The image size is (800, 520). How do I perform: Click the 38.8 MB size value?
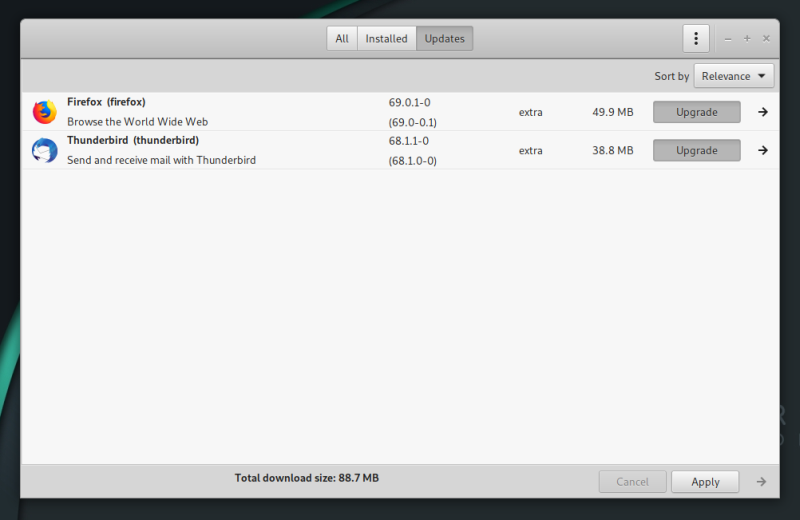pos(613,151)
